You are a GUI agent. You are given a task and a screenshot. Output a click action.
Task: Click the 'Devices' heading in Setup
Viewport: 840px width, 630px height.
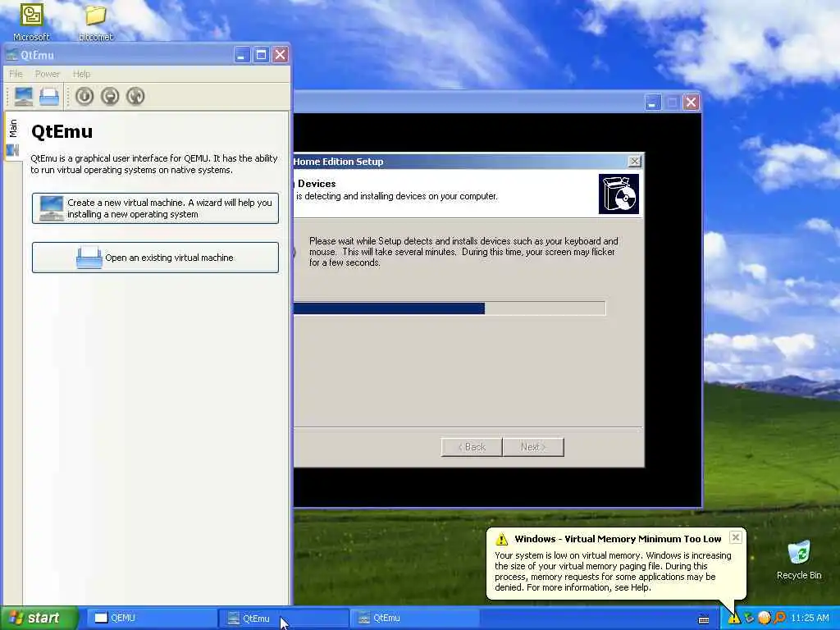pos(317,183)
